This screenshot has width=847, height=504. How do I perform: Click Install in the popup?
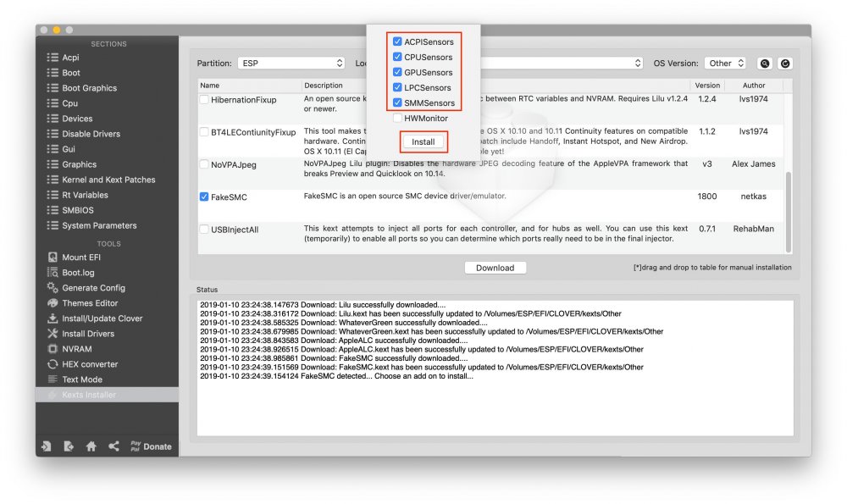coord(423,141)
